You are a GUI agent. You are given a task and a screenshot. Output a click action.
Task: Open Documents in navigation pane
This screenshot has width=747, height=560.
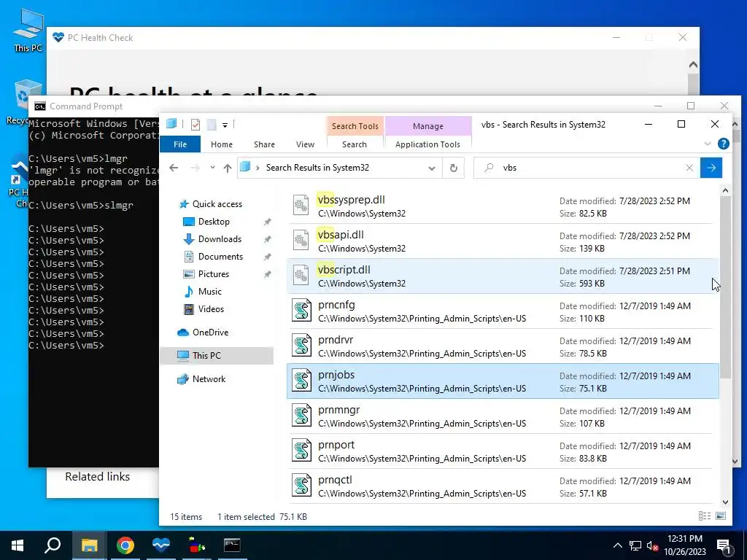(220, 257)
